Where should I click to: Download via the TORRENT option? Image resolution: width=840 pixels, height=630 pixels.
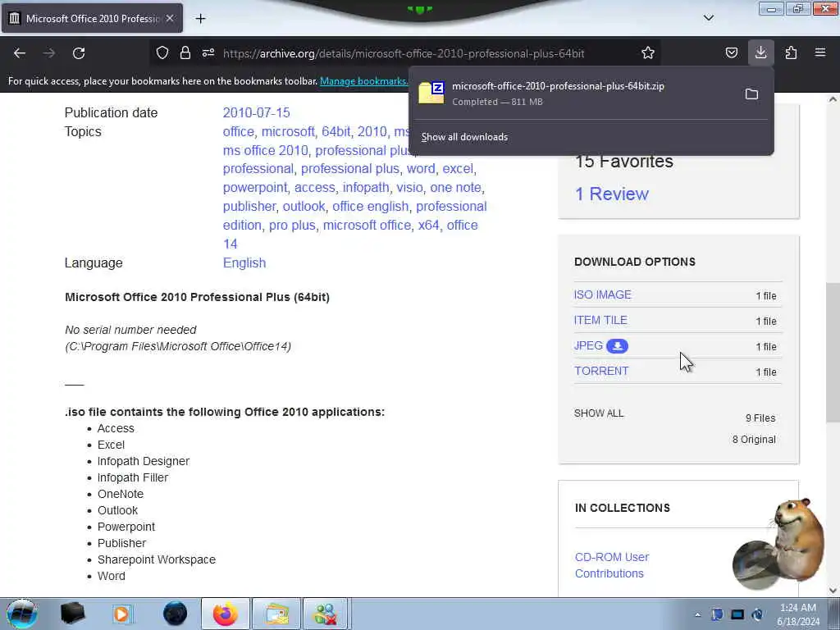coord(601,372)
